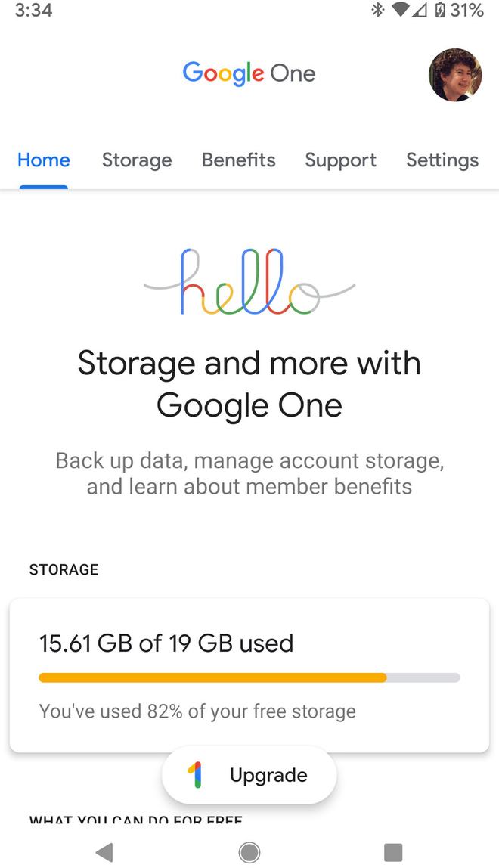The image size is (499, 868).
Task: Tap the Google One colored icon on Upgrade pill
Action: (x=196, y=774)
